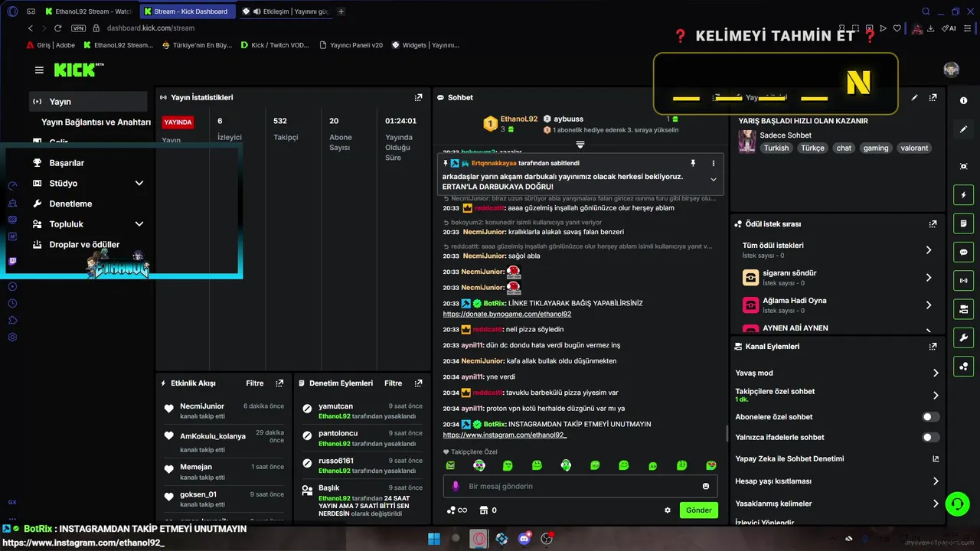The height and width of the screenshot is (551, 980).
Task: Click the shop icon below the message box
Action: [483, 510]
